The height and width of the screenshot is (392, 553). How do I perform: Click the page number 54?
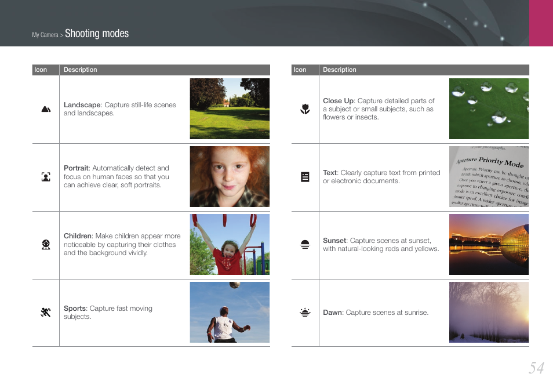[x=536, y=368]
